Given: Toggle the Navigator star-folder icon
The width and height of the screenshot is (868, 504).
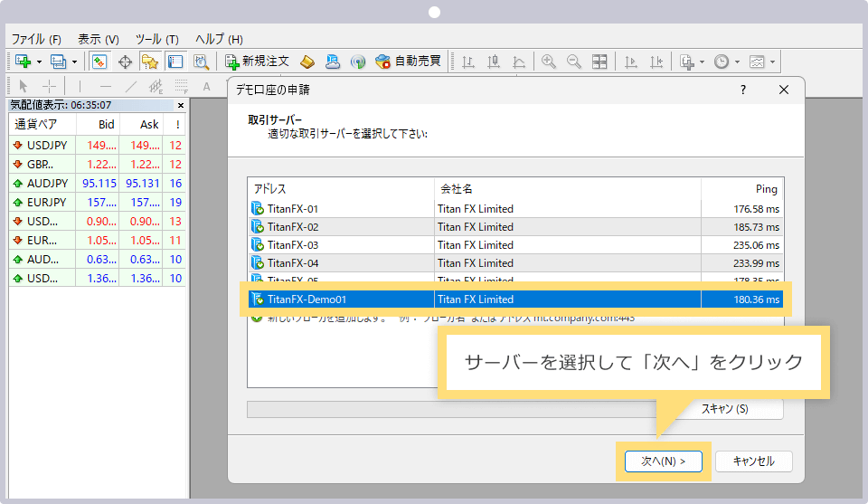Looking at the screenshot, I should [x=149, y=62].
